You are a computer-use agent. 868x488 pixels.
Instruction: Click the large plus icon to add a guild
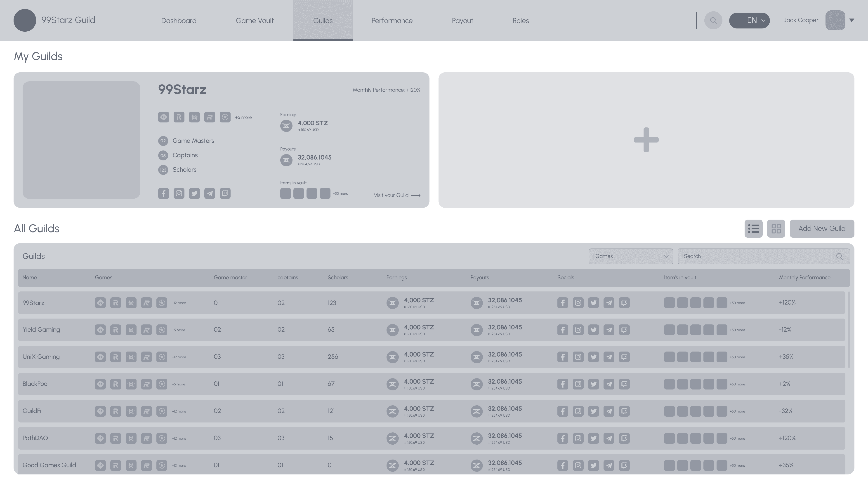646,140
